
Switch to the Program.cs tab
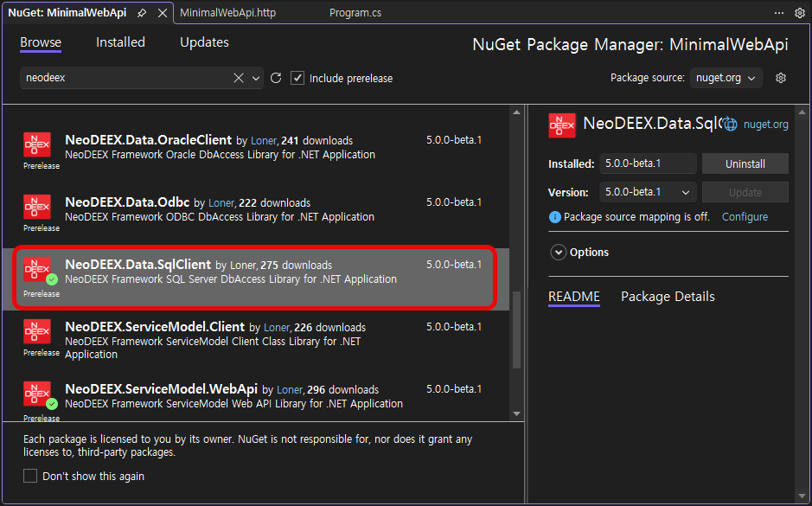[355, 13]
